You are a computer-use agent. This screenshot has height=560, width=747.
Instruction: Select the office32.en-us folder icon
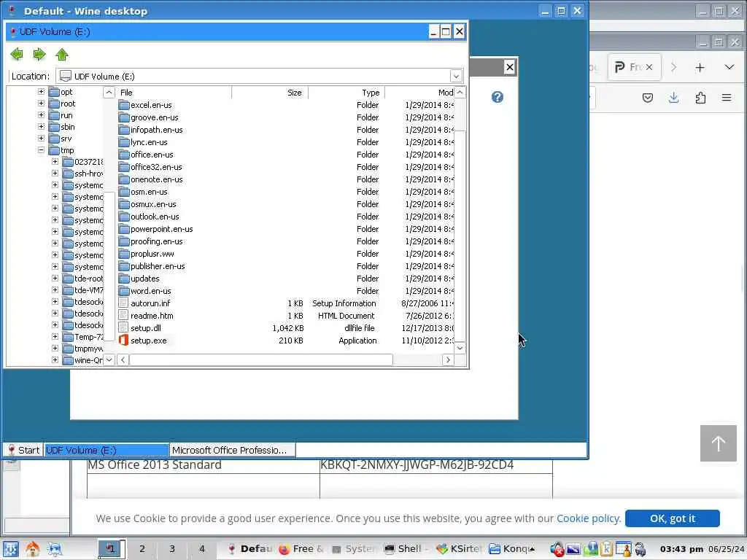click(124, 167)
